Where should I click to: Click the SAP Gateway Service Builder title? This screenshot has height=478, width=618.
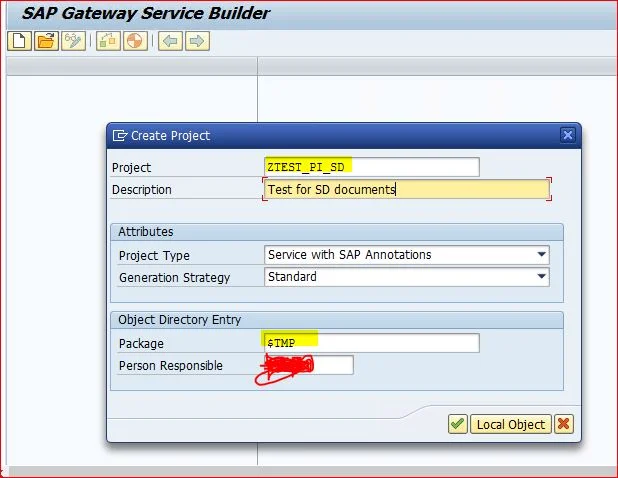click(x=145, y=13)
